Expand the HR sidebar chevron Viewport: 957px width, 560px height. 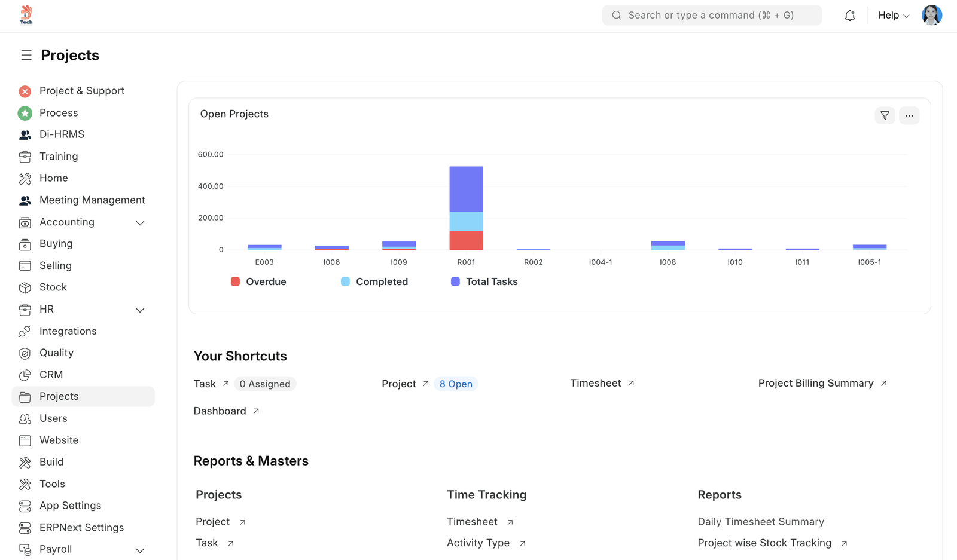140,310
